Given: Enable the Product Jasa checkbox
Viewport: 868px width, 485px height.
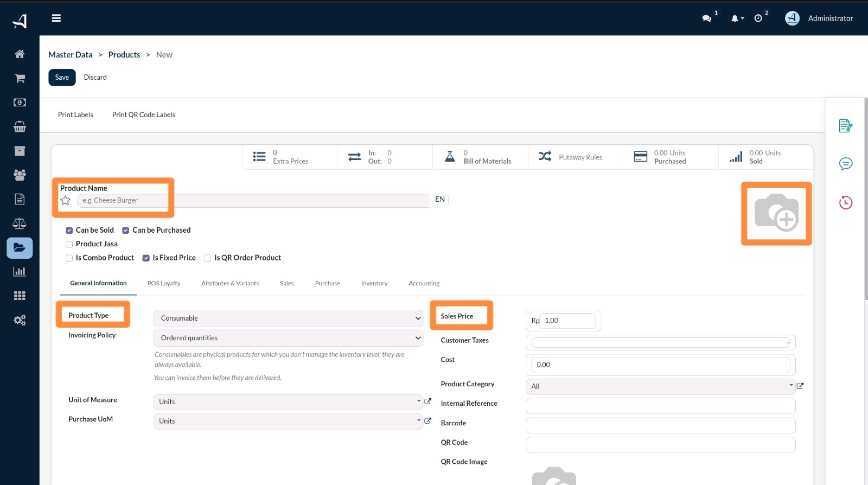Looking at the screenshot, I should tap(69, 244).
